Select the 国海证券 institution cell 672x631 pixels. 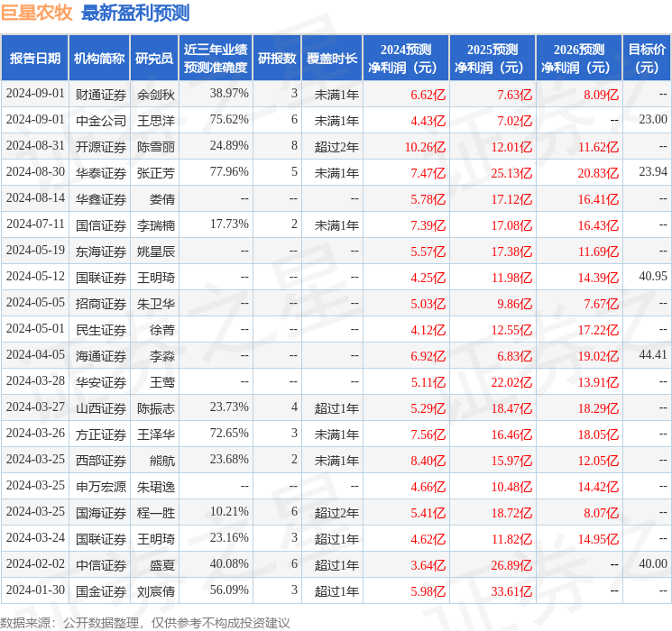click(x=101, y=513)
